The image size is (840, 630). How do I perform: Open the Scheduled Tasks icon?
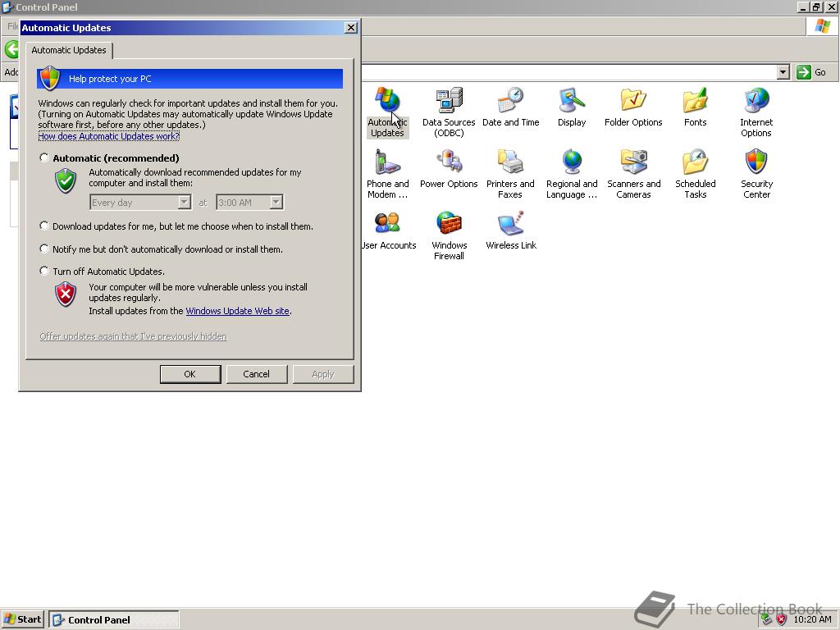click(x=696, y=174)
